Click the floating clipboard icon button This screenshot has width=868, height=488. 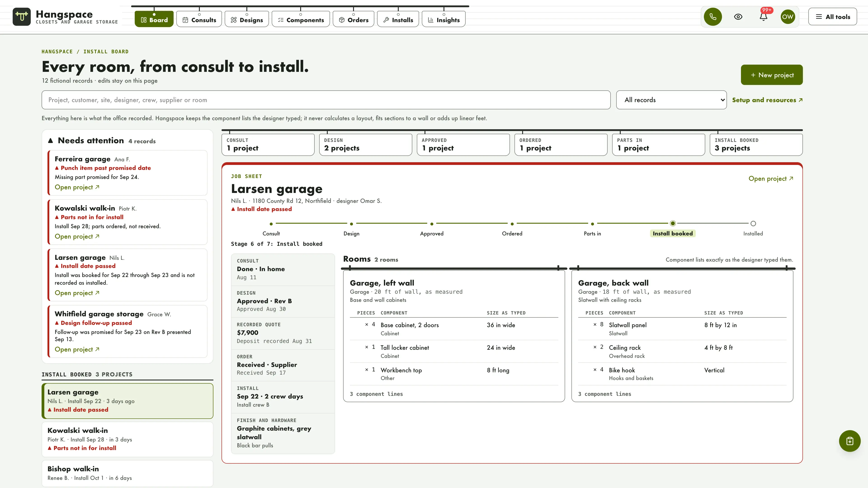[849, 441]
